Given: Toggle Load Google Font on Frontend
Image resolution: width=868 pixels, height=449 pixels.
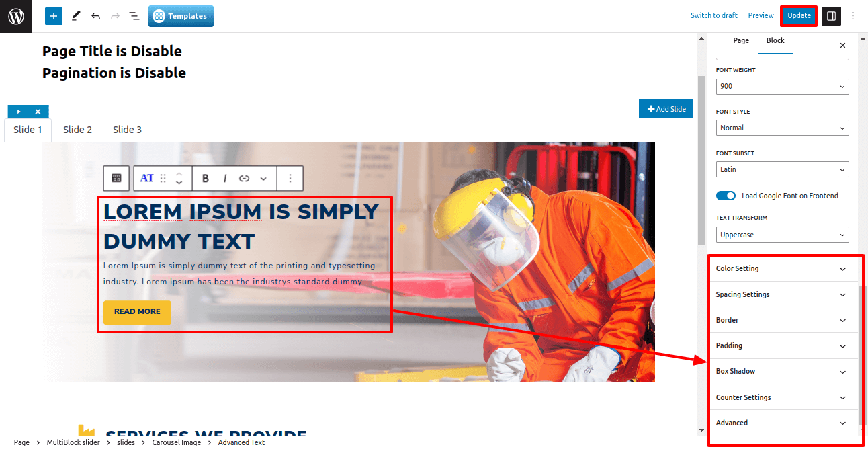Looking at the screenshot, I should [726, 196].
